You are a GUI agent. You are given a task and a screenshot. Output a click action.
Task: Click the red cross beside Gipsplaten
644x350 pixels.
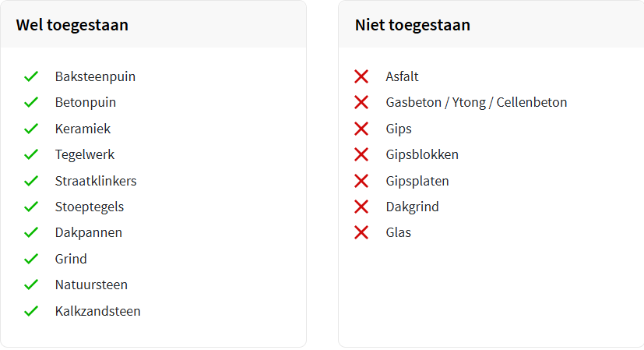(361, 181)
